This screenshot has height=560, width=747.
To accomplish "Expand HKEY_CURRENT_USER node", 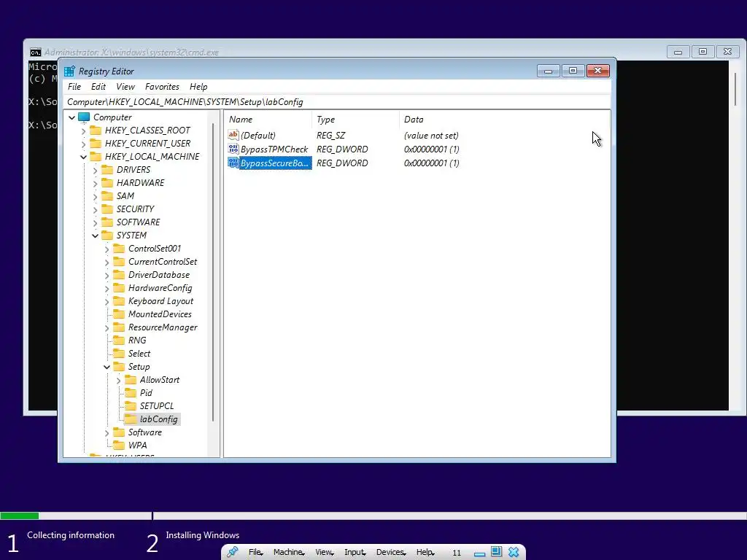I will pyautogui.click(x=84, y=144).
